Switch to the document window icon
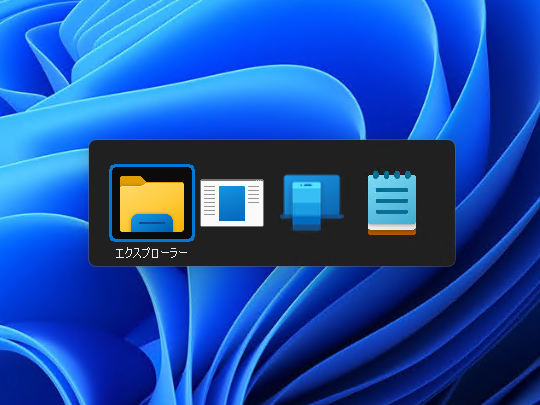This screenshot has height=405, width=540. [232, 203]
